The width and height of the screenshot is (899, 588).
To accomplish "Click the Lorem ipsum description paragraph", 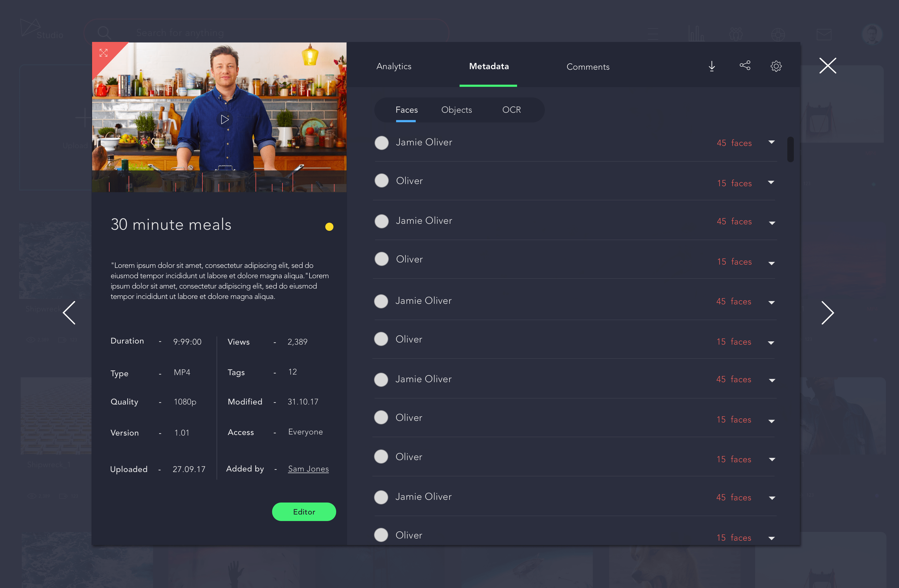I will click(220, 281).
